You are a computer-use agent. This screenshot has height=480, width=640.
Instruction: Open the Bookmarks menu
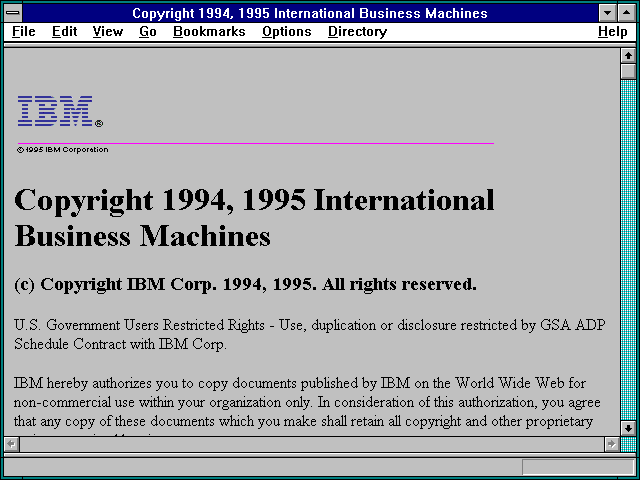[209, 31]
